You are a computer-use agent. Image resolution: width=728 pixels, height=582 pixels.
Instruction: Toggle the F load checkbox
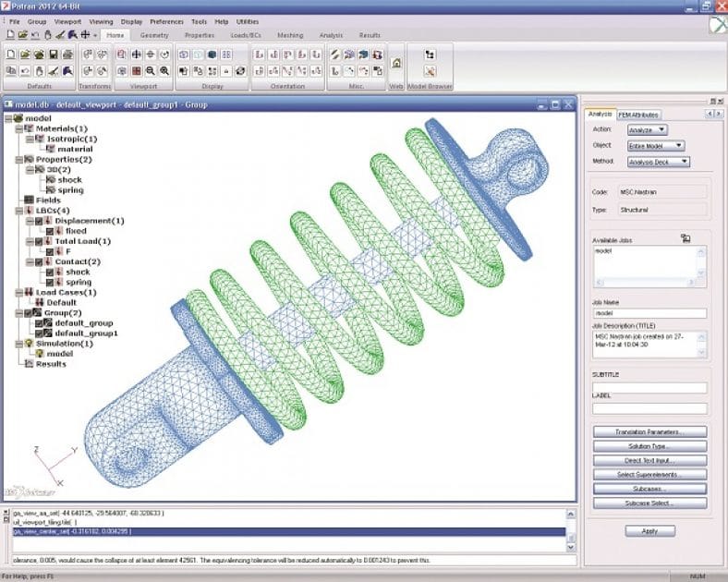tap(50, 251)
